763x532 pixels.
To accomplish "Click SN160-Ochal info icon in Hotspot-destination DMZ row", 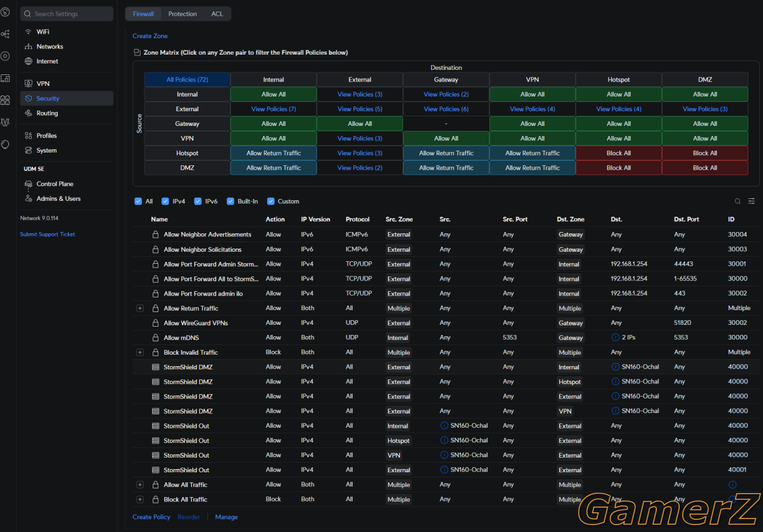I will 615,382.
